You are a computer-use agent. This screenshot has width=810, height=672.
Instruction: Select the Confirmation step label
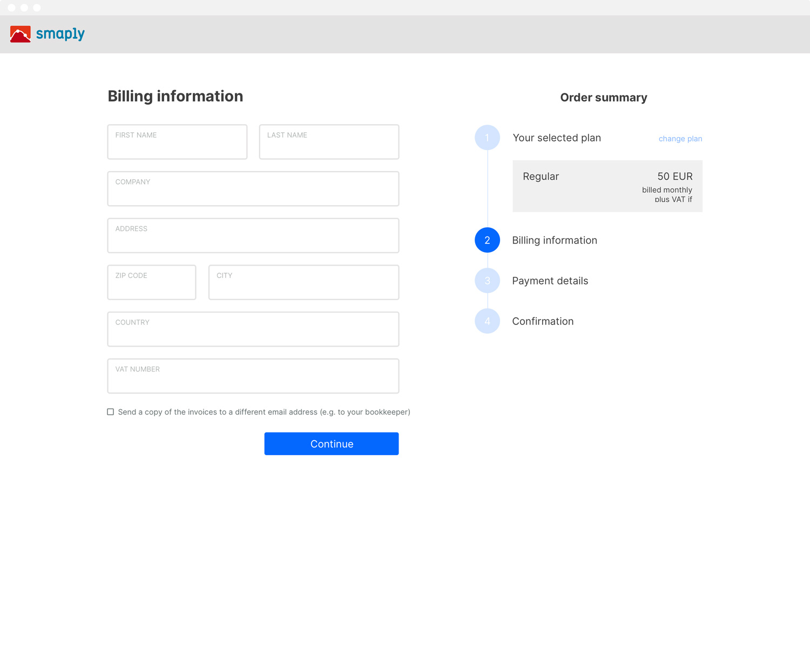(x=543, y=321)
